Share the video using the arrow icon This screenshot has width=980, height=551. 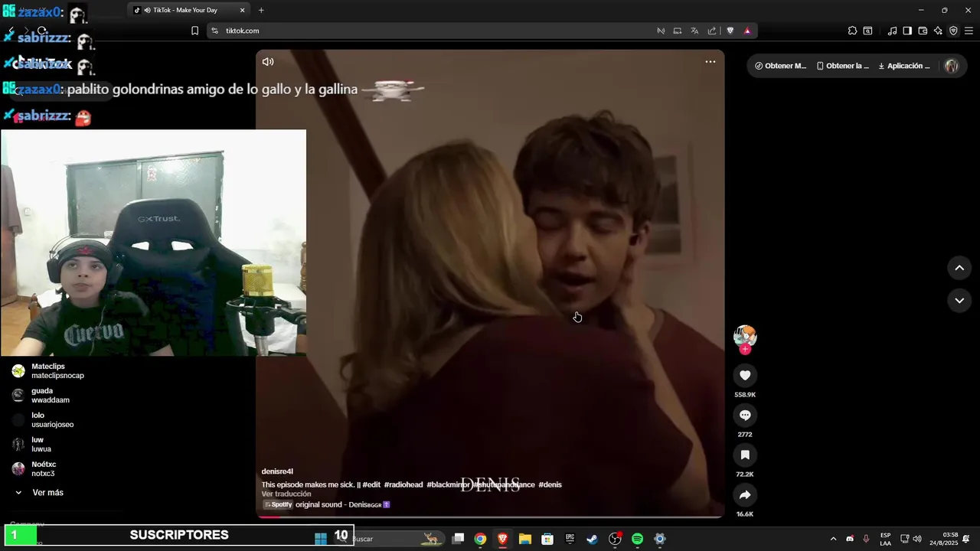(x=745, y=494)
